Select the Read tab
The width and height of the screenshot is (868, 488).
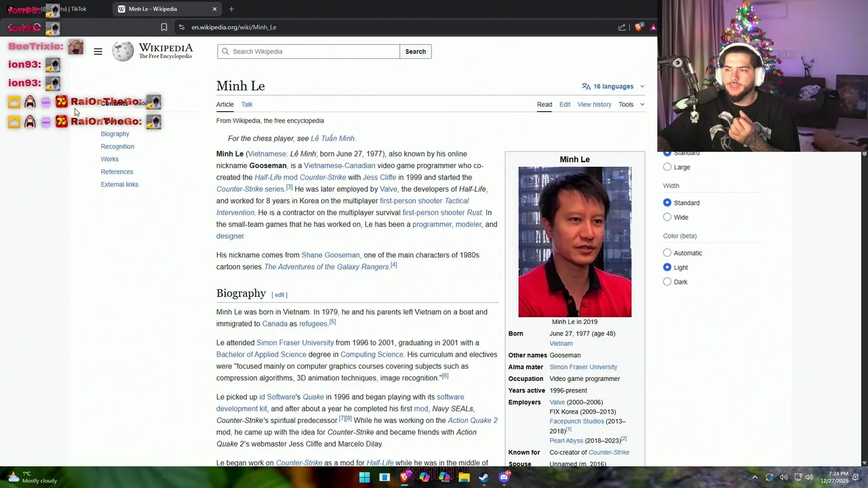545,104
